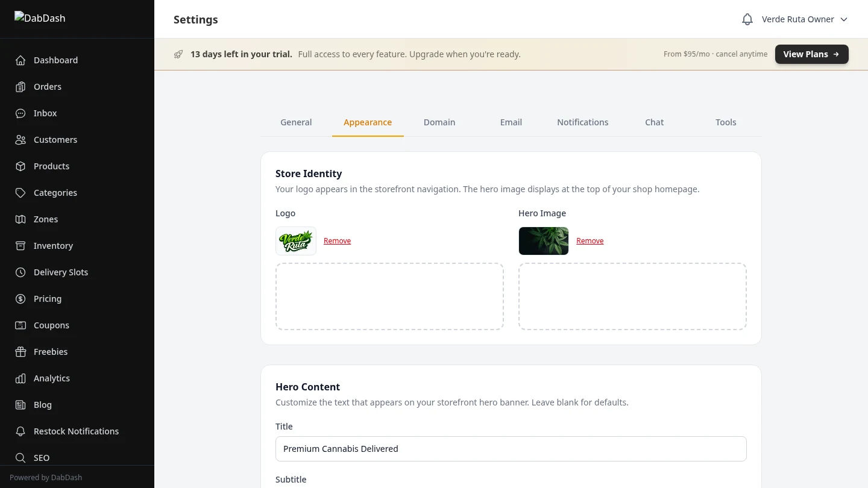Click the Verde Ruta logo thumbnail
This screenshot has width=868, height=488.
295,240
